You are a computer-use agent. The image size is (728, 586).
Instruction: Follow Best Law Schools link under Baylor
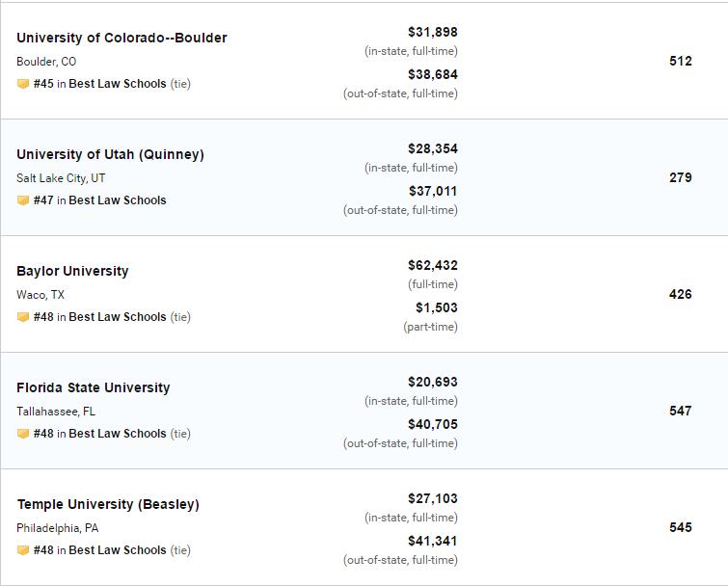pyautogui.click(x=118, y=317)
